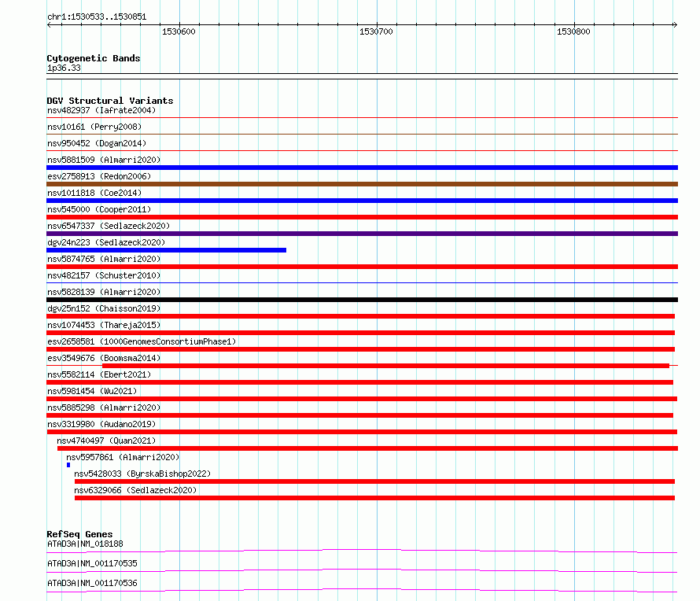700x601 pixels.
Task: Click the 1530700 ruler position label
Action: [x=376, y=31]
